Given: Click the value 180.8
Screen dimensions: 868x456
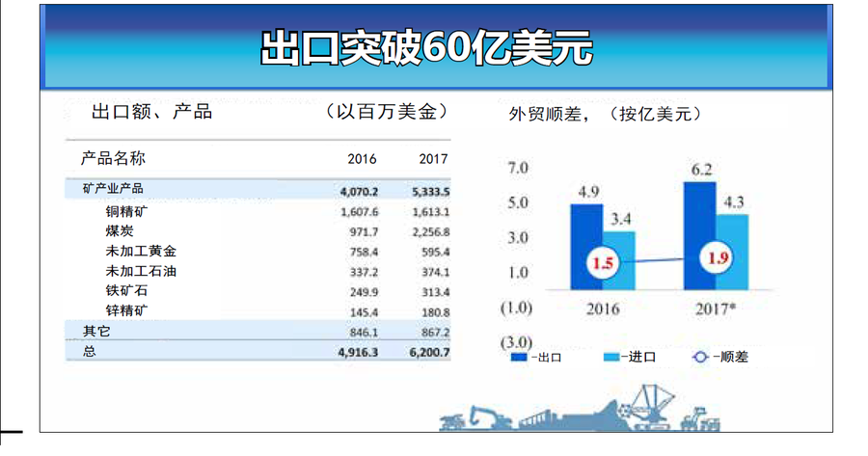Looking at the screenshot, I should tap(436, 312).
